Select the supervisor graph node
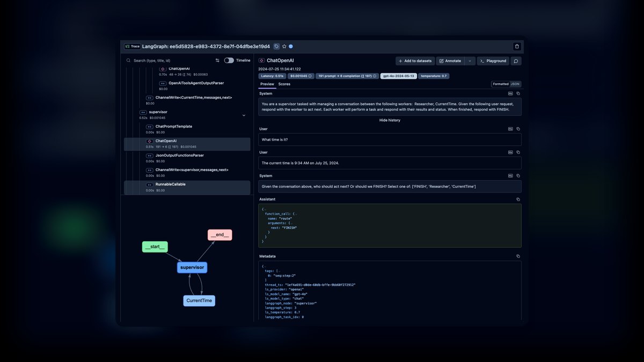This screenshot has width=644, height=362. tap(192, 267)
